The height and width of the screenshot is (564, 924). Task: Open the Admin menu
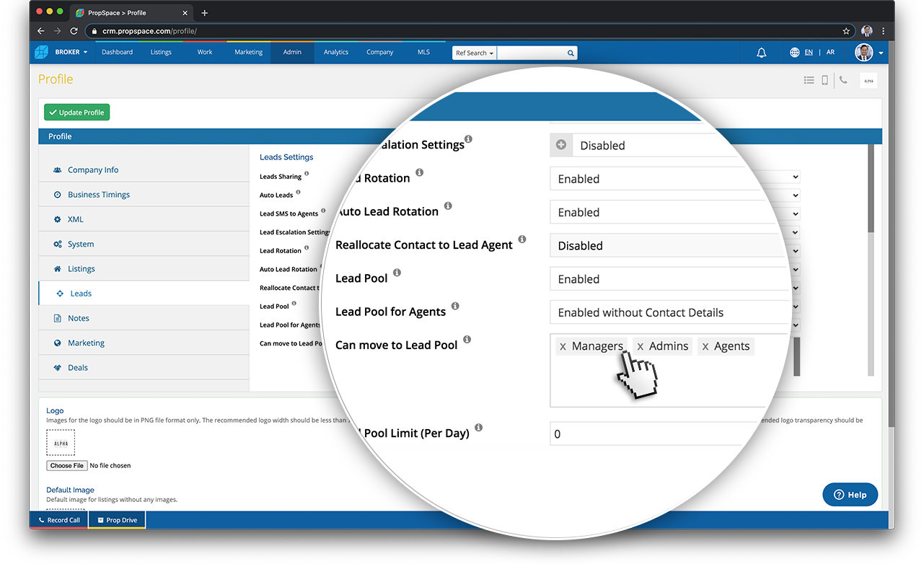click(292, 52)
